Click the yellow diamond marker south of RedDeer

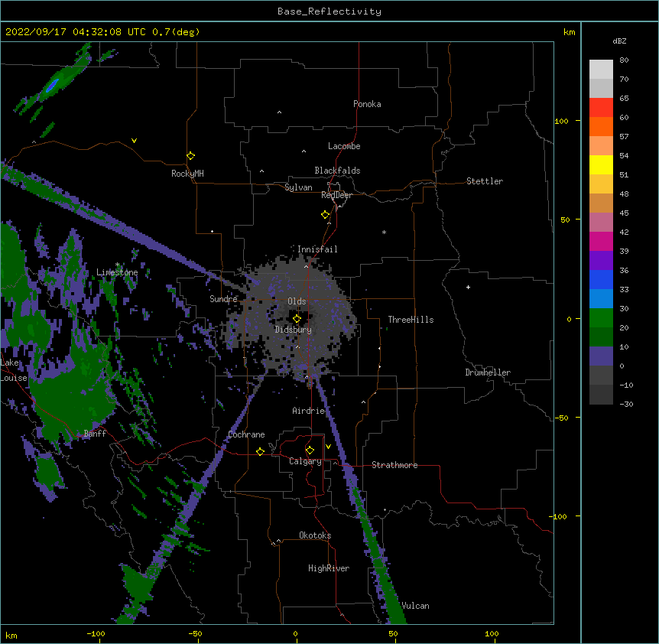pyautogui.click(x=325, y=214)
